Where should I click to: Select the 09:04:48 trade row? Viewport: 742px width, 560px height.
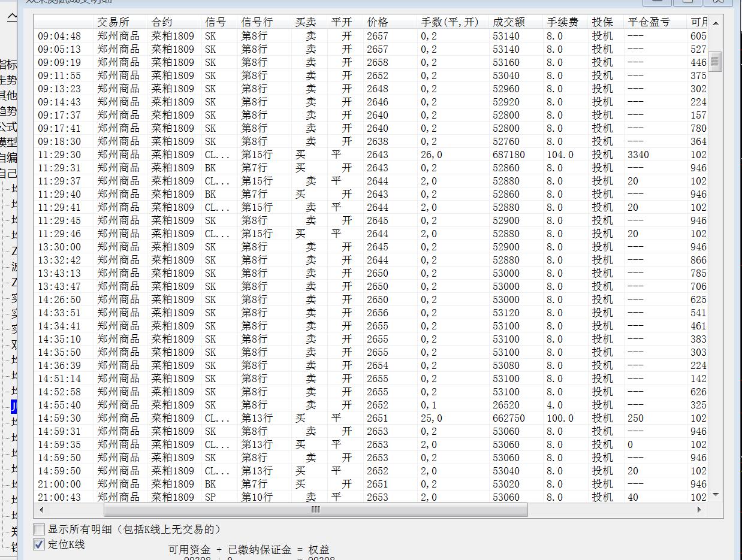coord(240,36)
